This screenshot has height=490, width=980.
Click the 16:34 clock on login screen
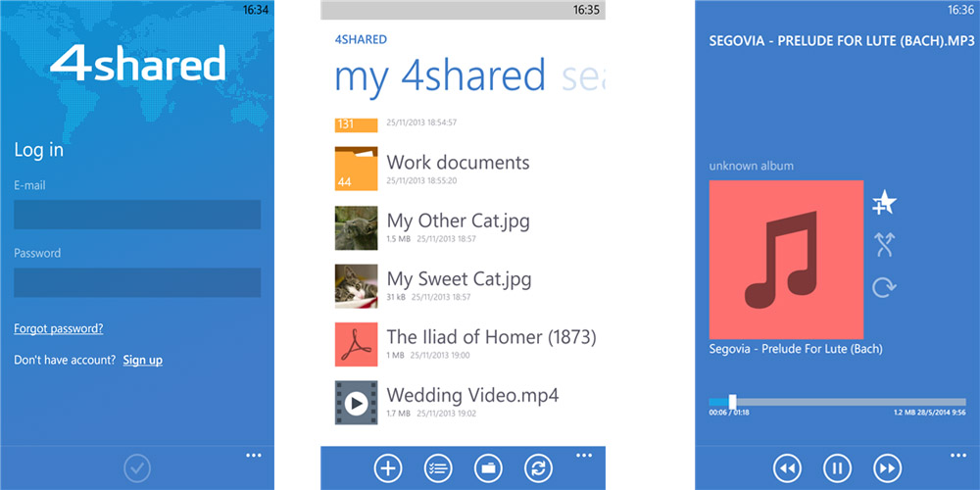[256, 10]
